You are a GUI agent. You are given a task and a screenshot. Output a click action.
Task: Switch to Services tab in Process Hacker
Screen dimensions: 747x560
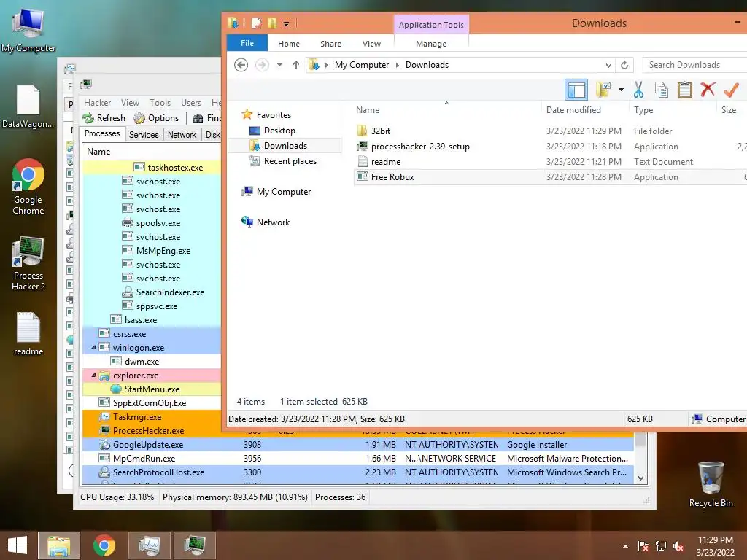[x=144, y=135]
